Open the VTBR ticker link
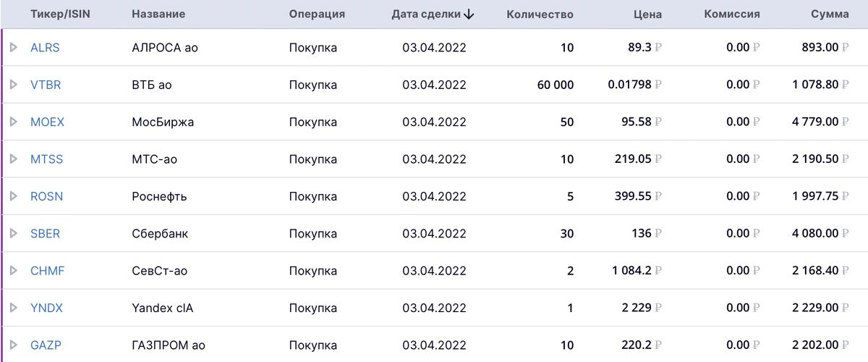 click(x=46, y=85)
